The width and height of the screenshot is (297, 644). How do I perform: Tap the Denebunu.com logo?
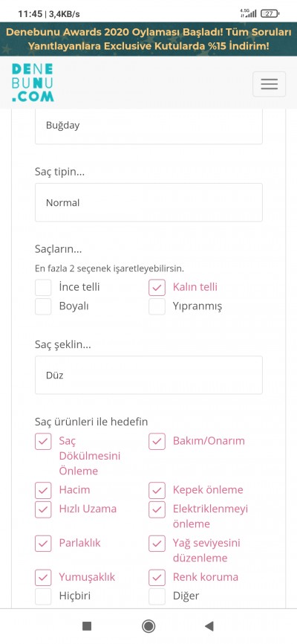point(33,83)
